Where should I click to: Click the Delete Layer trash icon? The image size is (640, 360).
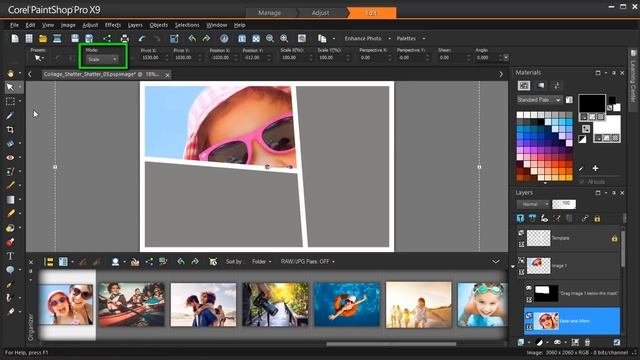pyautogui.click(x=587, y=342)
